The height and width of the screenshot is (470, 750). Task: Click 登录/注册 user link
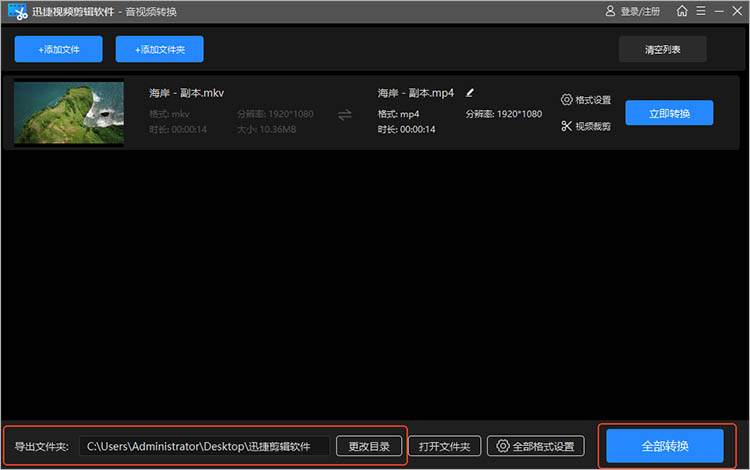(632, 11)
